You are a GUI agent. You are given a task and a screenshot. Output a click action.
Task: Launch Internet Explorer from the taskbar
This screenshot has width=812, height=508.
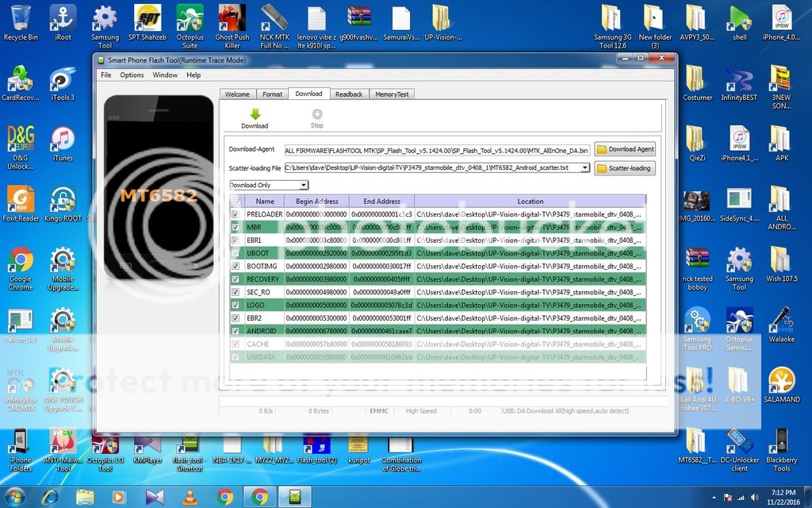click(x=51, y=497)
